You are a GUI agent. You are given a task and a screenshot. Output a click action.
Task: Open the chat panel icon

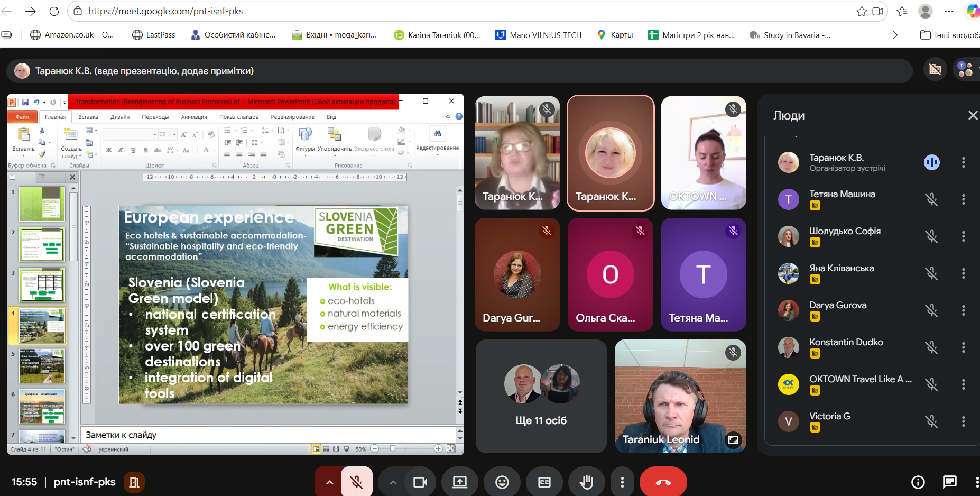coord(949,482)
